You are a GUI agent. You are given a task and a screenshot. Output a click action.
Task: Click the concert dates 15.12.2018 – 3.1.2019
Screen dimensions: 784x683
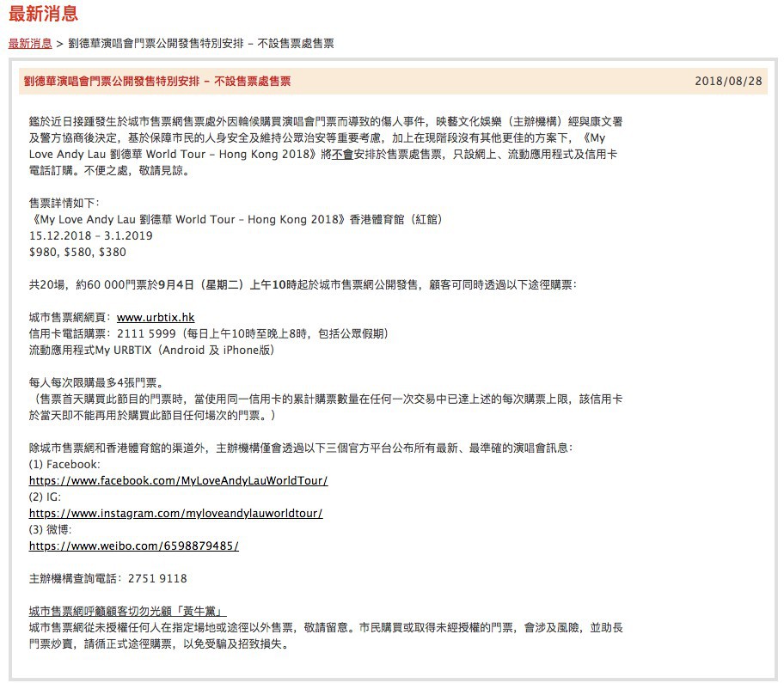(x=91, y=236)
